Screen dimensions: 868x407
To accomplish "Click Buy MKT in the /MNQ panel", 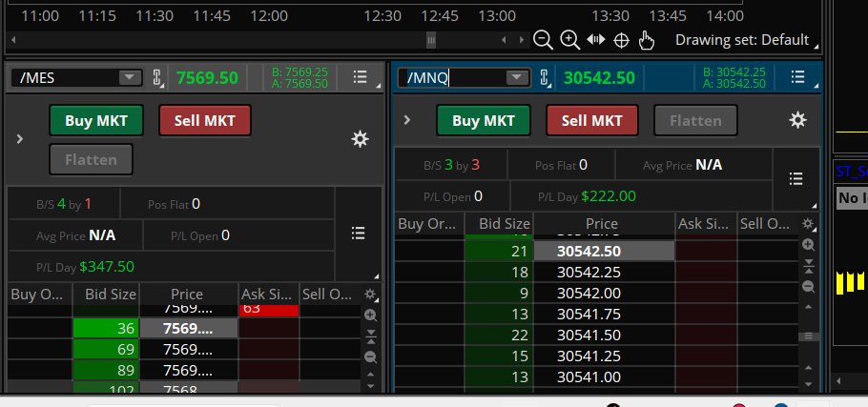I will [484, 120].
